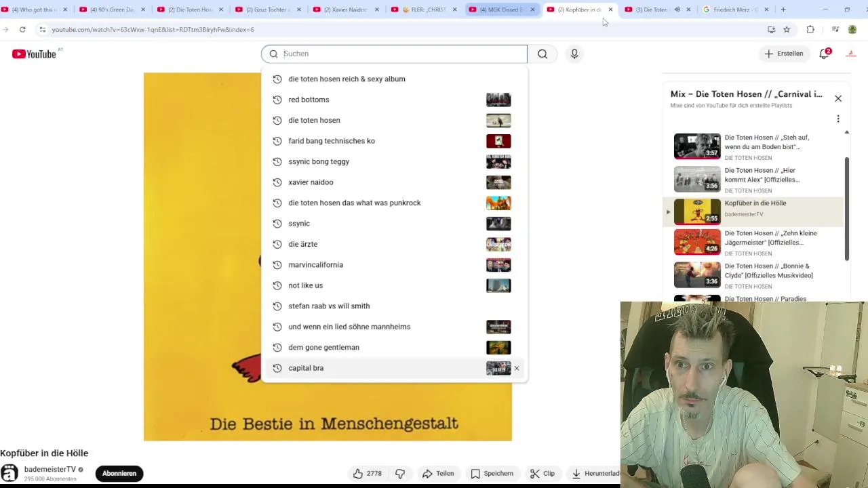Select suggestion 'ssynic bong teggy'
The height and width of the screenshot is (488, 868).
(394, 161)
